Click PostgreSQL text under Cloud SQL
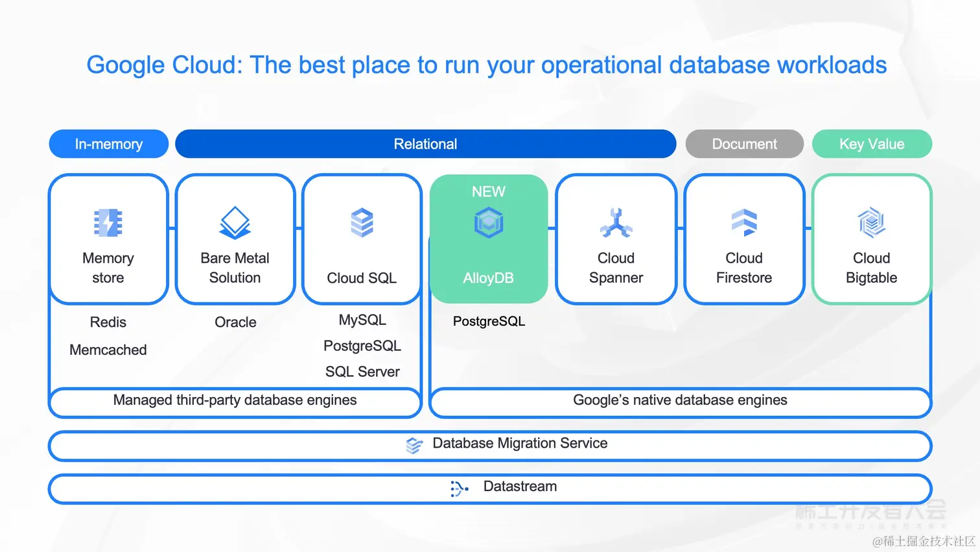The width and height of the screenshot is (980, 552). (x=362, y=346)
